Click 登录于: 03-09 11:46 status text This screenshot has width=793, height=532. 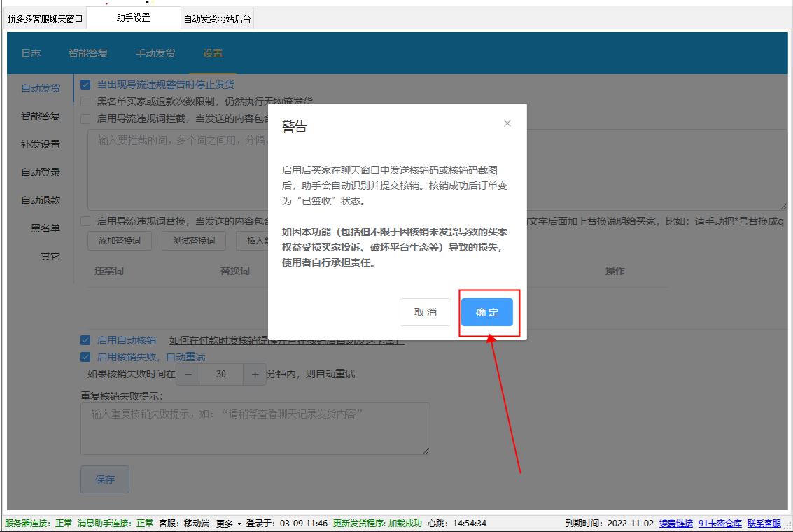(x=287, y=524)
